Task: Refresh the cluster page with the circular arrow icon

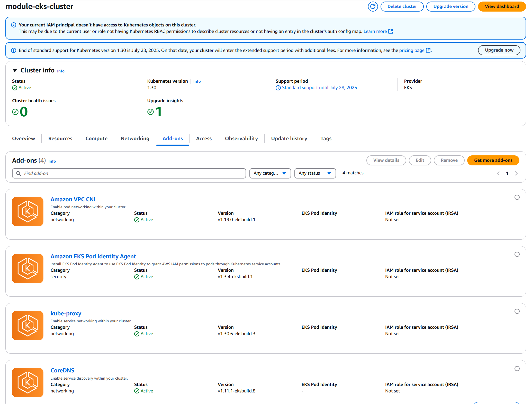Action: (x=373, y=6)
